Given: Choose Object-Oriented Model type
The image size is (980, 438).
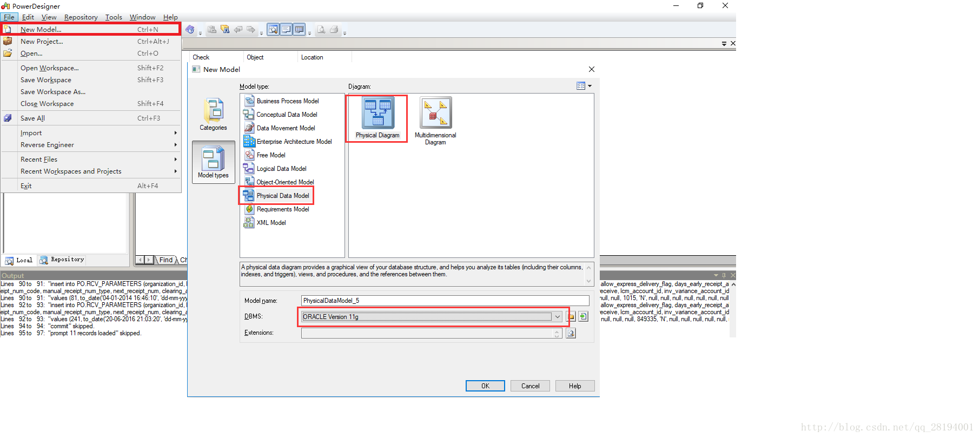Looking at the screenshot, I should pyautogui.click(x=279, y=182).
